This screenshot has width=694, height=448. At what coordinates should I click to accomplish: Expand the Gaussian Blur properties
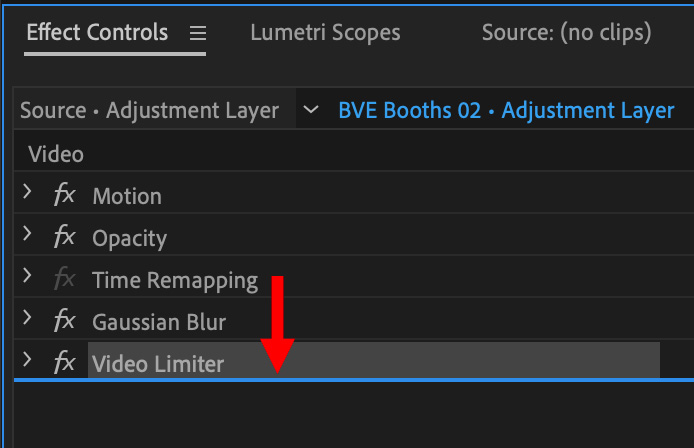(x=27, y=317)
